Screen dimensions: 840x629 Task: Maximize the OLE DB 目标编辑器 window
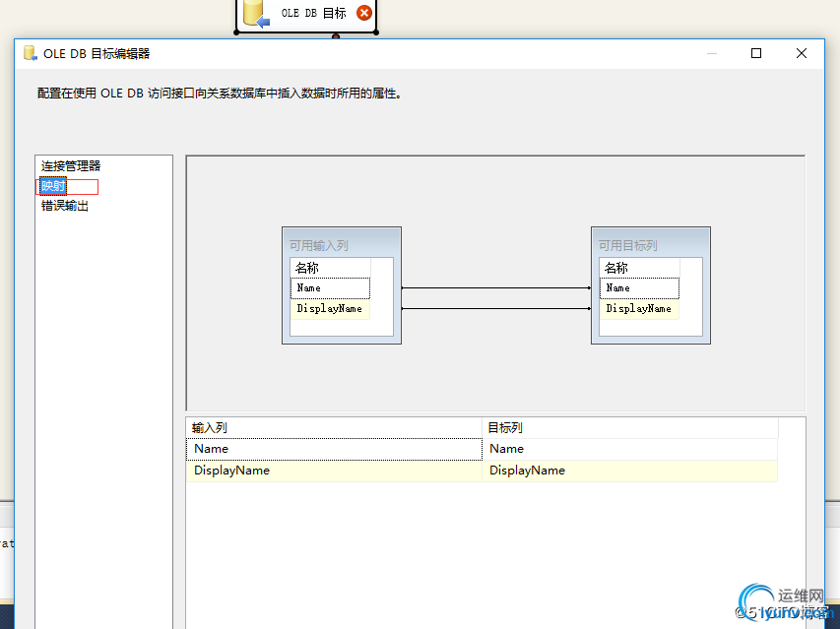pyautogui.click(x=756, y=54)
